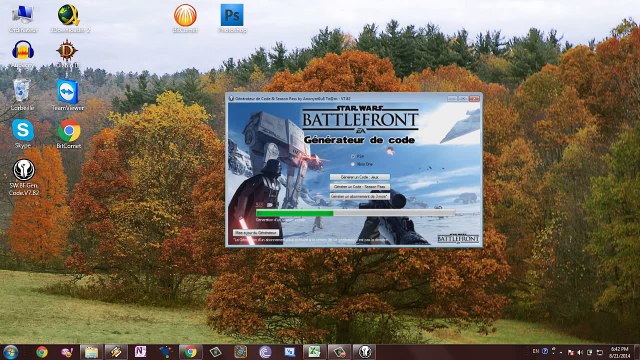Open File Explorer from the taskbar

coord(91,352)
